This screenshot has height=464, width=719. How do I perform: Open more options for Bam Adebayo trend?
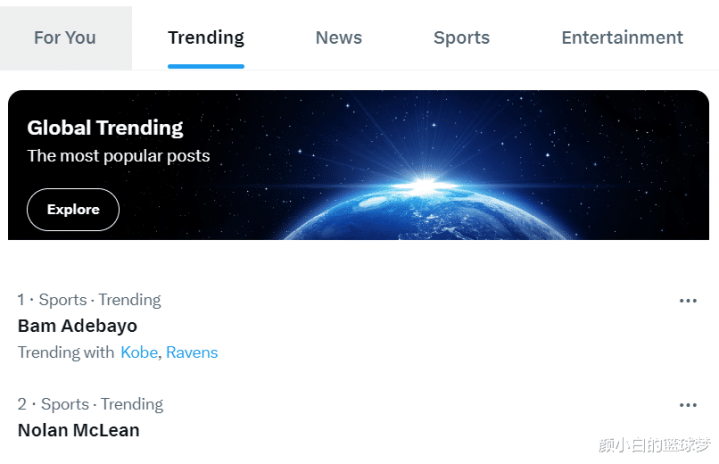click(x=688, y=301)
